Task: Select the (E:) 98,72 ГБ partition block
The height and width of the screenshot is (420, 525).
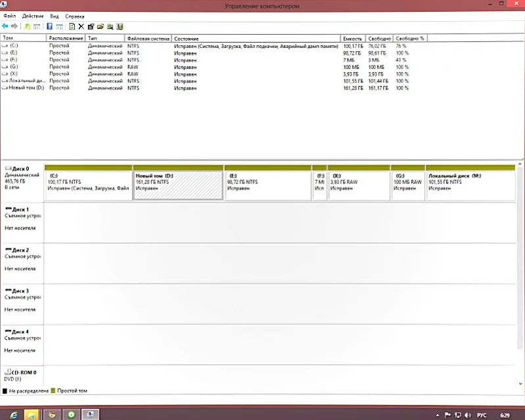Action: [268, 183]
